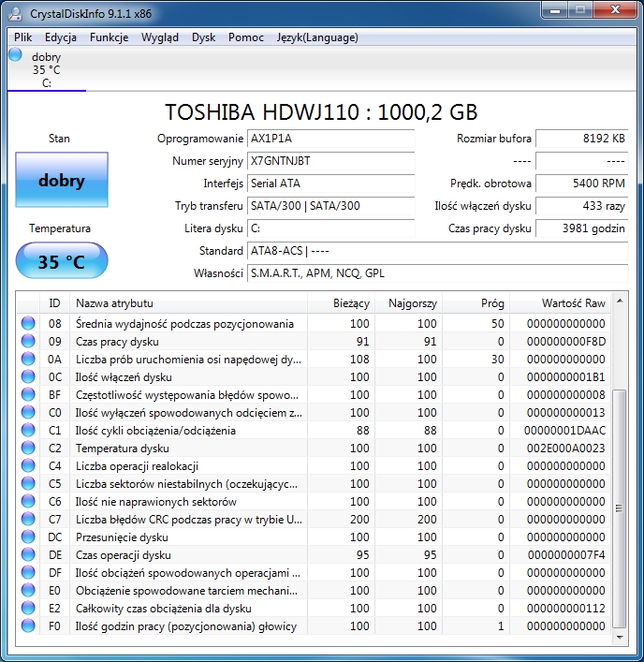Click the status orb for attribute E0

(28, 590)
